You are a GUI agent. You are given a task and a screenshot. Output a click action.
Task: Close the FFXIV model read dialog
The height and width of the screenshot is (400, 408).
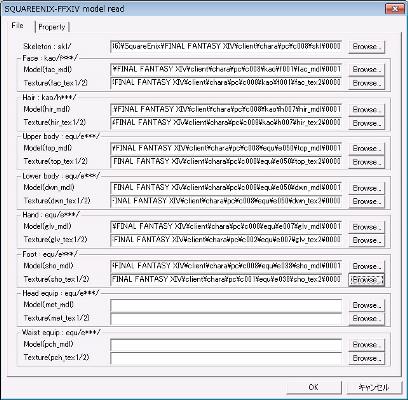click(x=395, y=9)
